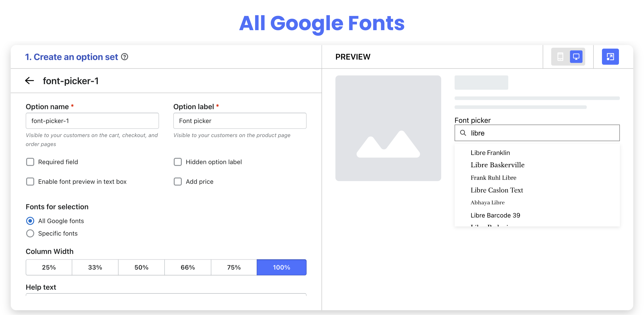Set column width to 33%
Image resolution: width=644 pixels, height=315 pixels.
(95, 267)
